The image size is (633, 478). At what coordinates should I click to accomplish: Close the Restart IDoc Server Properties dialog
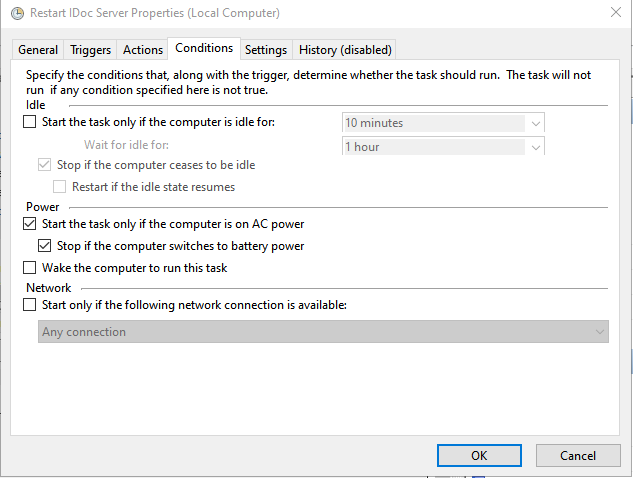[613, 13]
